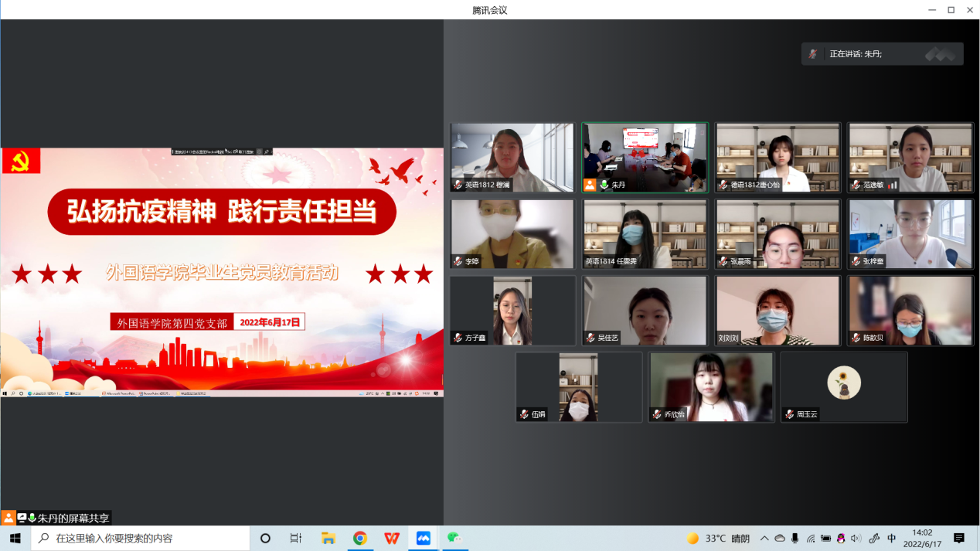Click the volume speaker tray icon
This screenshot has width=980, height=551.
[x=856, y=539]
